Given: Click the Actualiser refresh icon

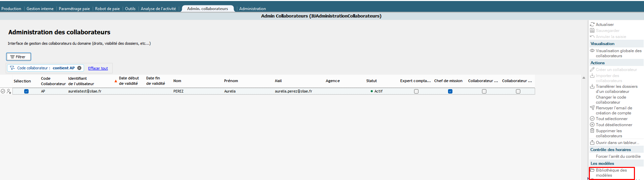Looking at the screenshot, I should [x=592, y=25].
